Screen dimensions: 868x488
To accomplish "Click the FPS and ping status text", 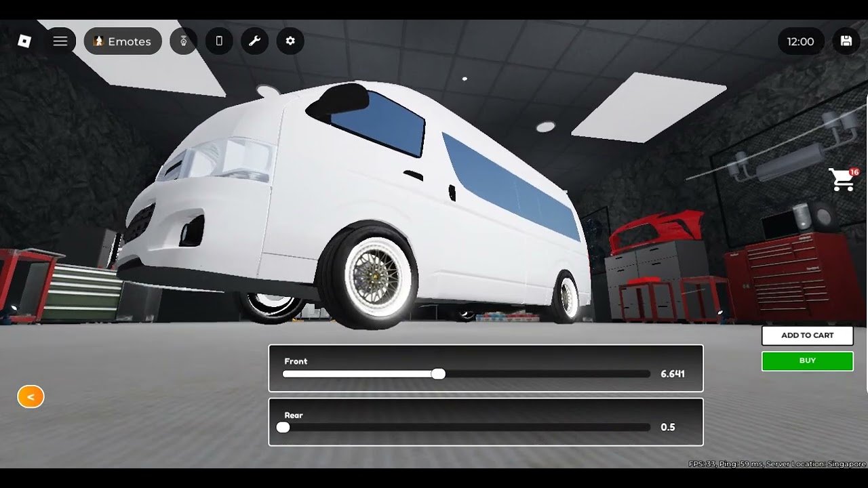I will (777, 464).
